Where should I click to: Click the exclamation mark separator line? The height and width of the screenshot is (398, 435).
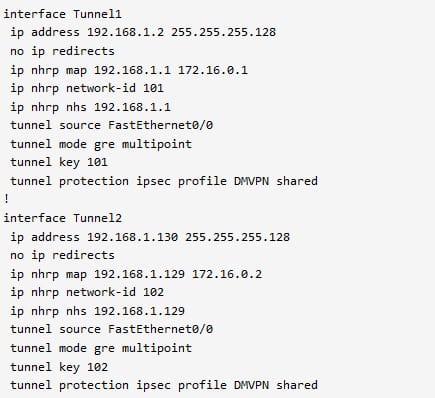(6, 199)
